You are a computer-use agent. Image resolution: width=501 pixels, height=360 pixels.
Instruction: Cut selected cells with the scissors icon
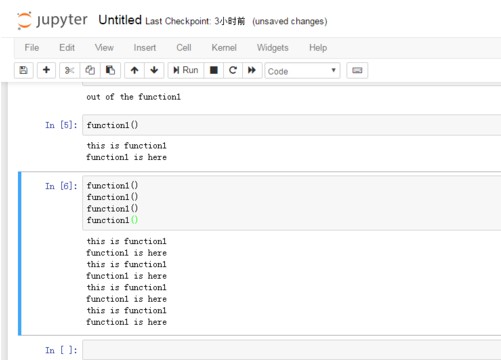(69, 70)
